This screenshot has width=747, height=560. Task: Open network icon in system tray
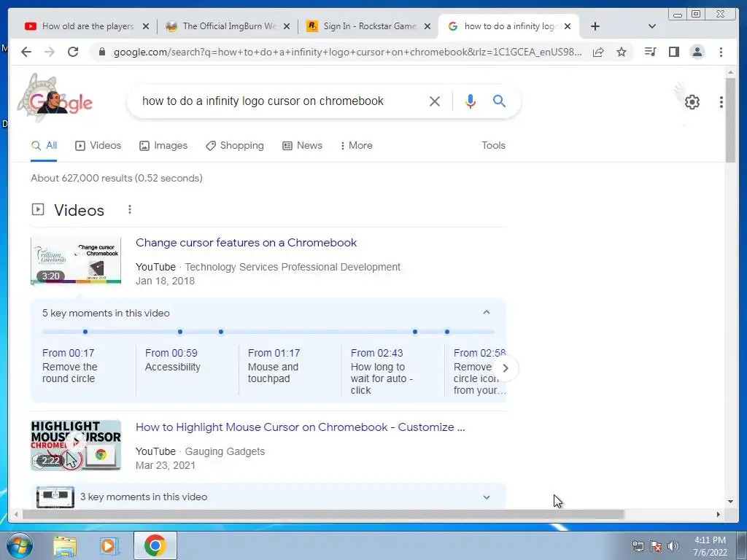[638, 546]
